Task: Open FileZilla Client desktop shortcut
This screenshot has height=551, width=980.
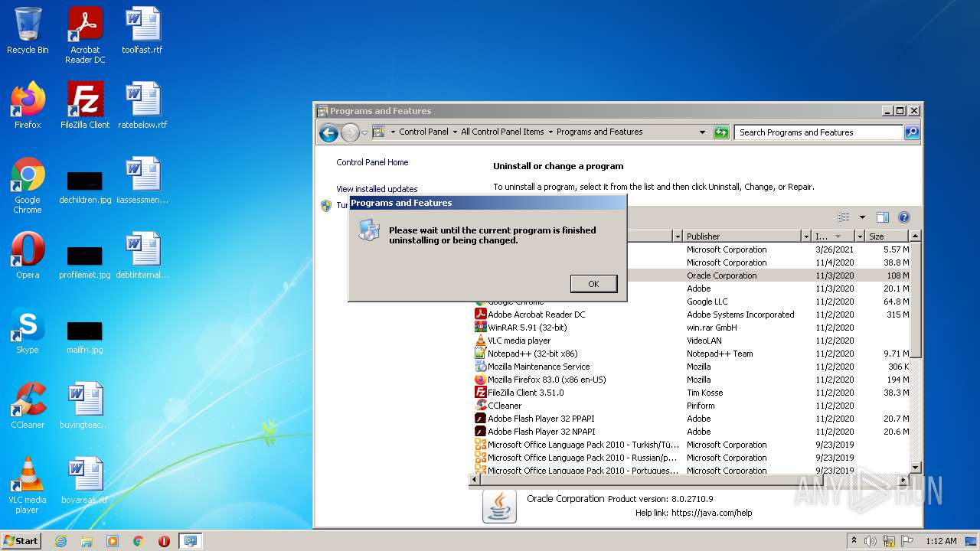Action: tap(85, 106)
